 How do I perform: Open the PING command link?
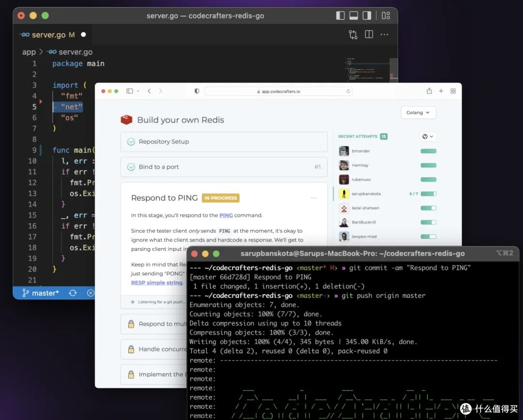[226, 215]
